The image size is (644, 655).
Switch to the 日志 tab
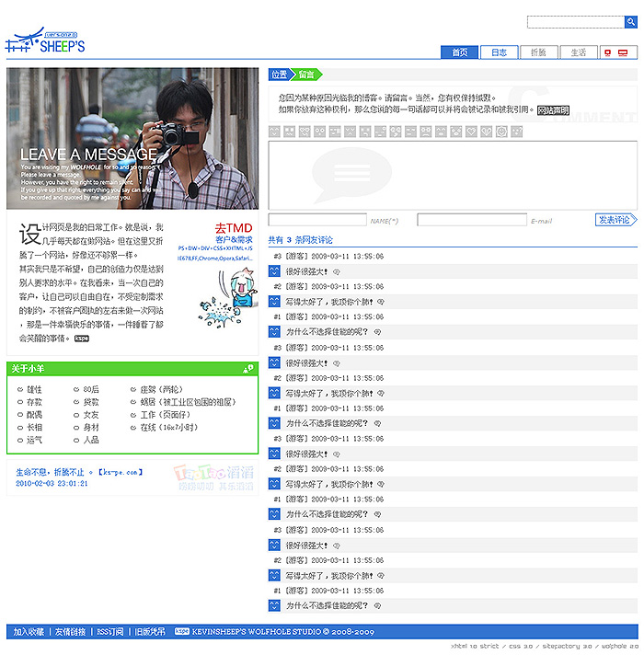click(x=499, y=52)
